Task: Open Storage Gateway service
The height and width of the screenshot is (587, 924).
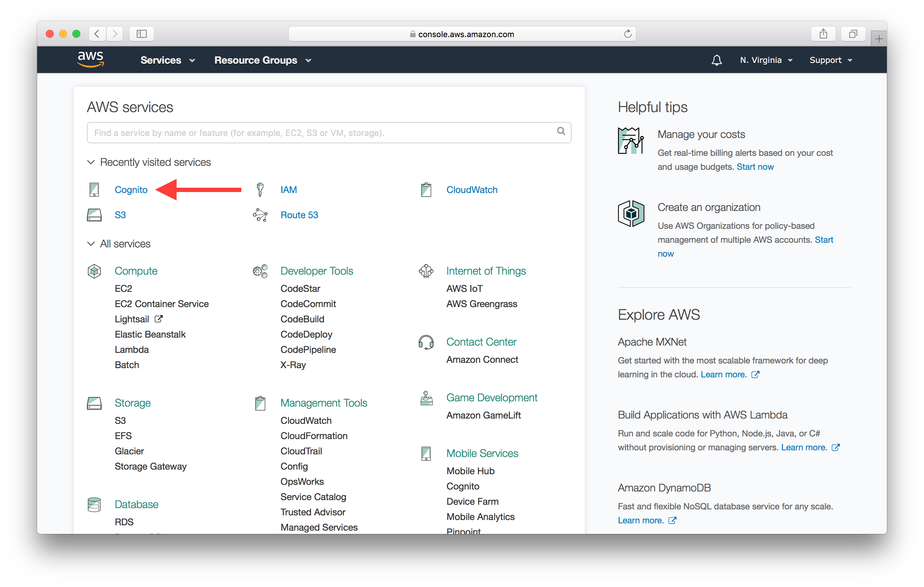Action: click(150, 467)
